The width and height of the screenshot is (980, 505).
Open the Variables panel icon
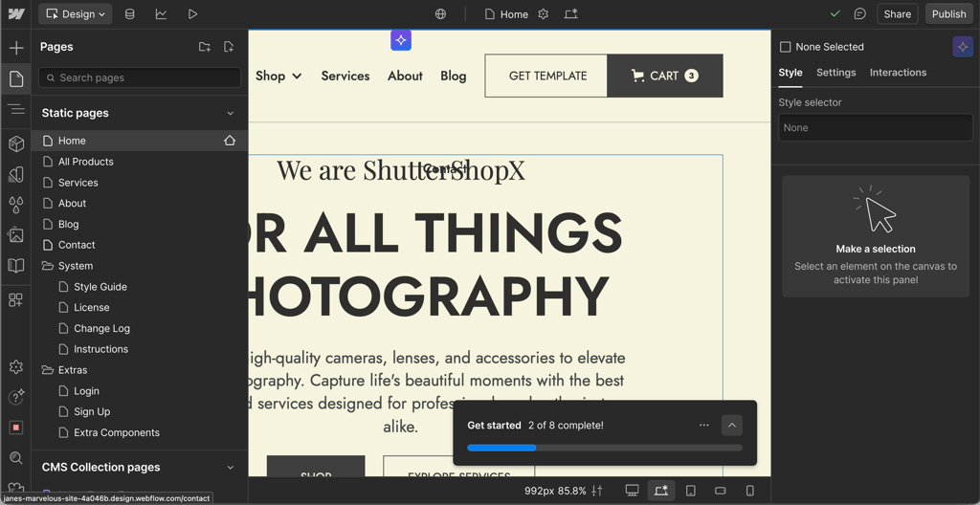click(x=16, y=174)
